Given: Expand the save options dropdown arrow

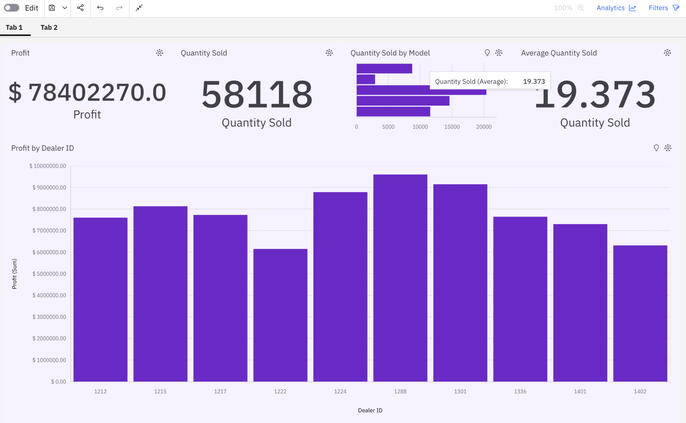Looking at the screenshot, I should [65, 8].
